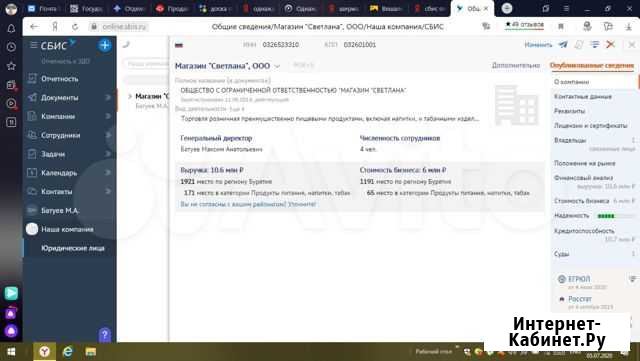Viewport: 640px width, 361px height.
Task: Open the Росстат source link
Action: tap(580, 299)
